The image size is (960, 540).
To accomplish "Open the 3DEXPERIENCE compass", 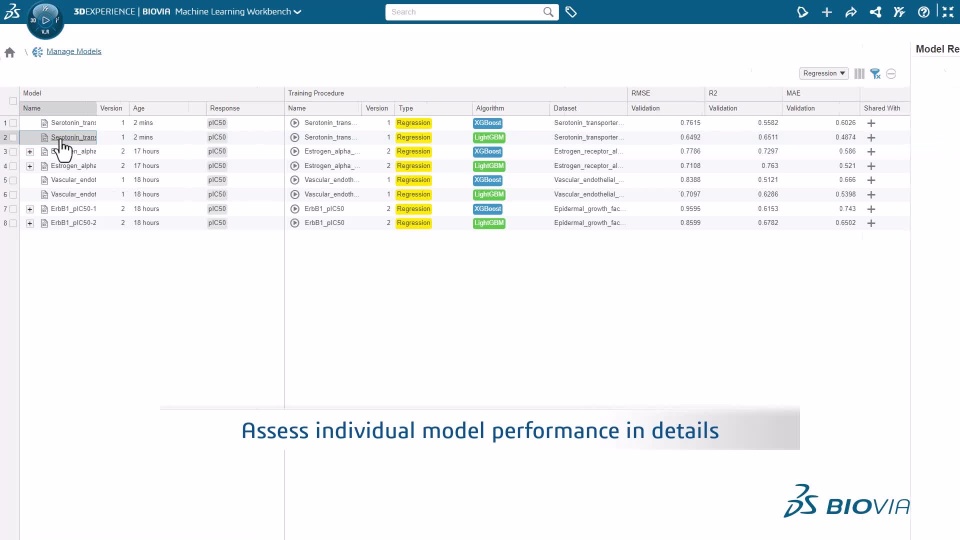I will click(45, 20).
